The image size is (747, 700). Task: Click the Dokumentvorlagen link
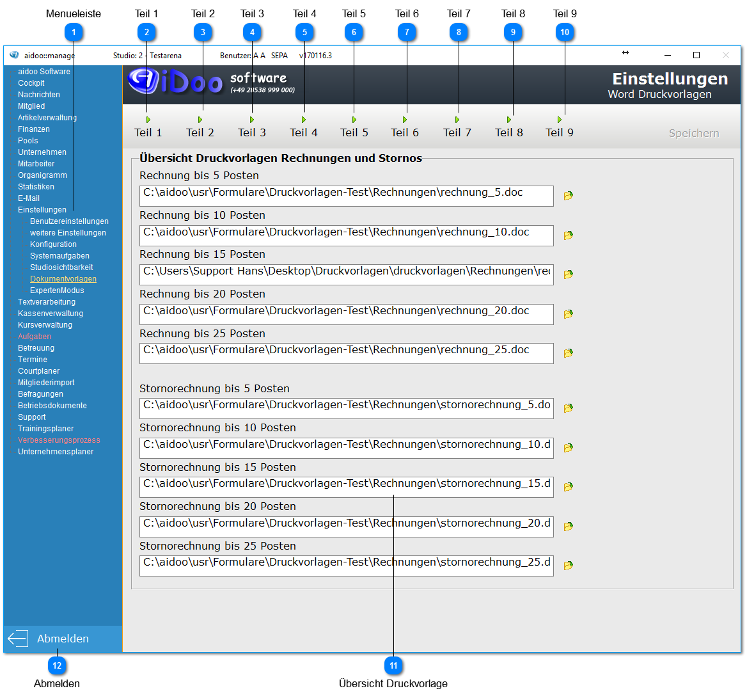(x=63, y=279)
